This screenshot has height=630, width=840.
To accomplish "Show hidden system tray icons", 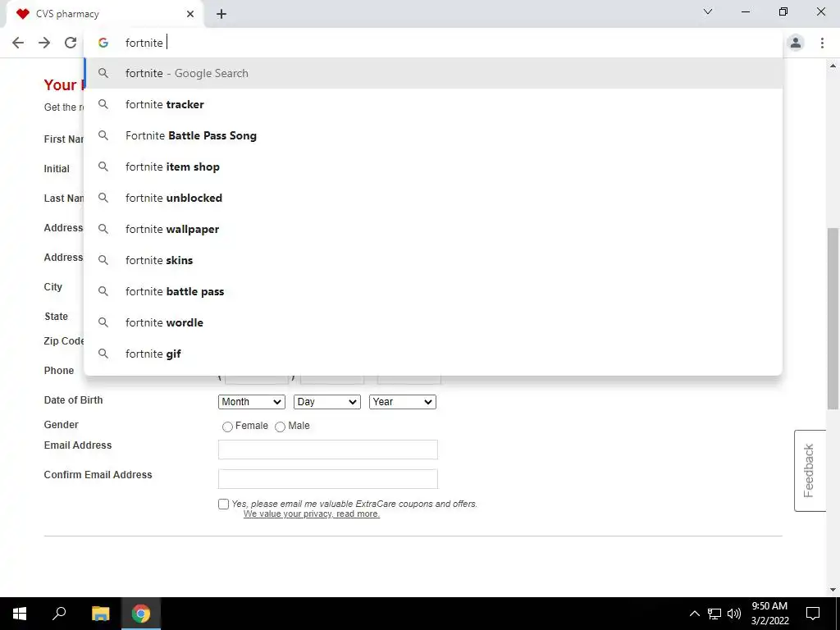I will point(694,614).
